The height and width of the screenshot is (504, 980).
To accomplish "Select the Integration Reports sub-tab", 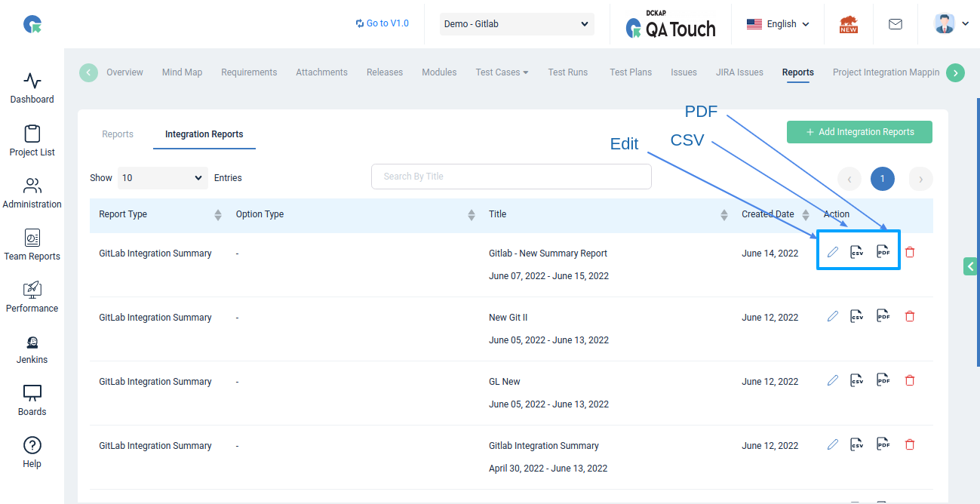I will tap(204, 134).
